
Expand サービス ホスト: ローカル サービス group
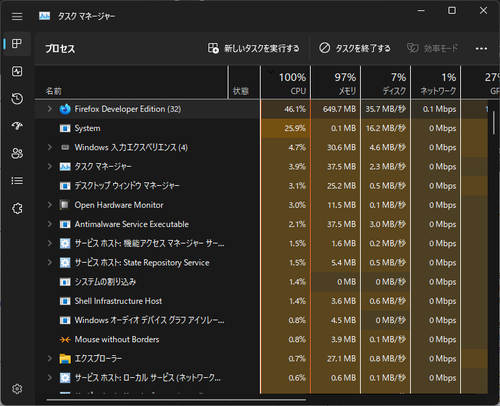click(x=50, y=378)
